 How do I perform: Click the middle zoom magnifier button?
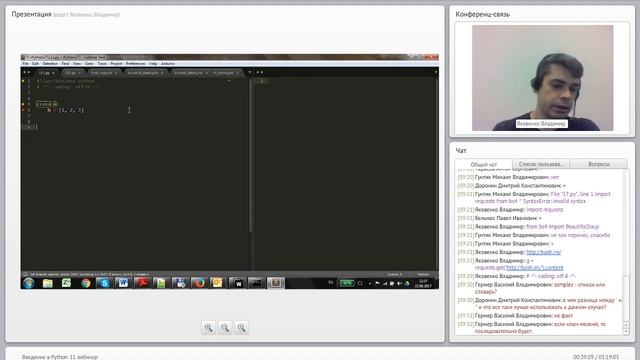pyautogui.click(x=225, y=328)
